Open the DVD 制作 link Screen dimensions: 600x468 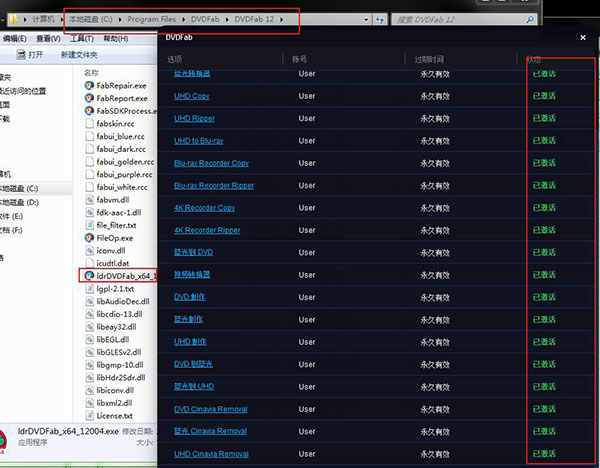click(189, 297)
